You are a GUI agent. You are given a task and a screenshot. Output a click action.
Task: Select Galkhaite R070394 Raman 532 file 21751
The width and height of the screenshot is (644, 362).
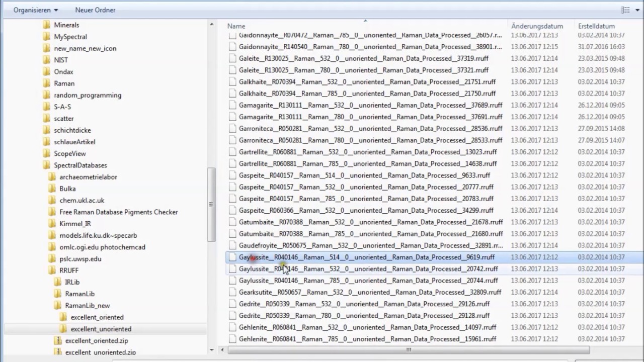point(367,81)
